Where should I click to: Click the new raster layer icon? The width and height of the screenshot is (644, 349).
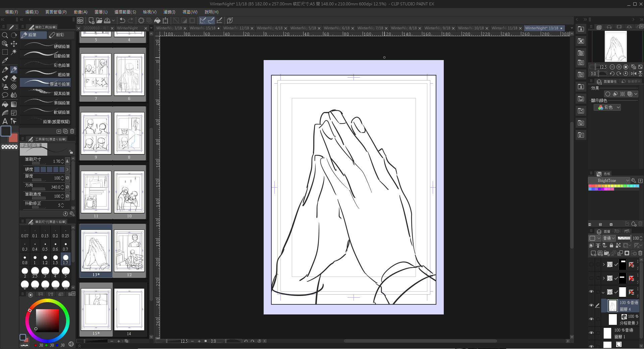(x=593, y=253)
